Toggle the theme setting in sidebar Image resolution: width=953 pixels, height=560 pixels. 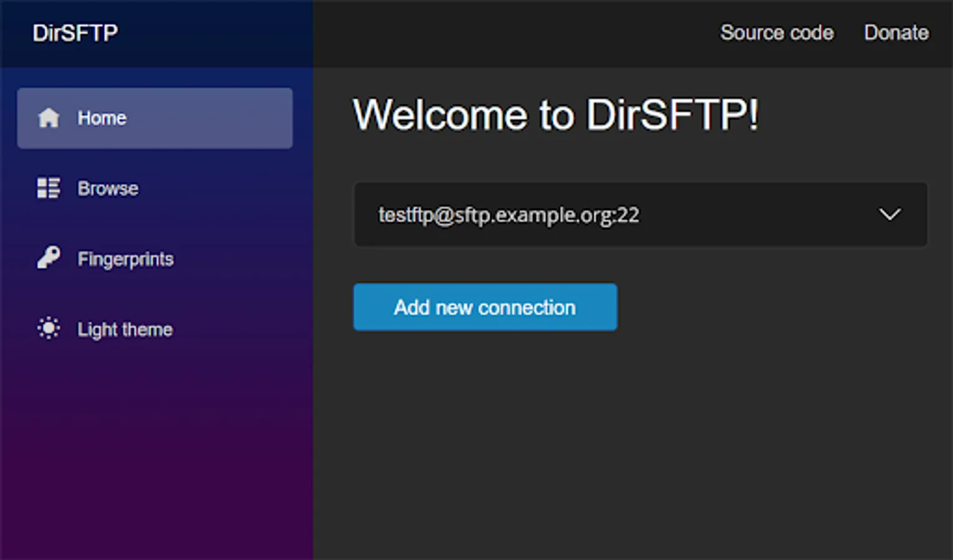pos(124,329)
